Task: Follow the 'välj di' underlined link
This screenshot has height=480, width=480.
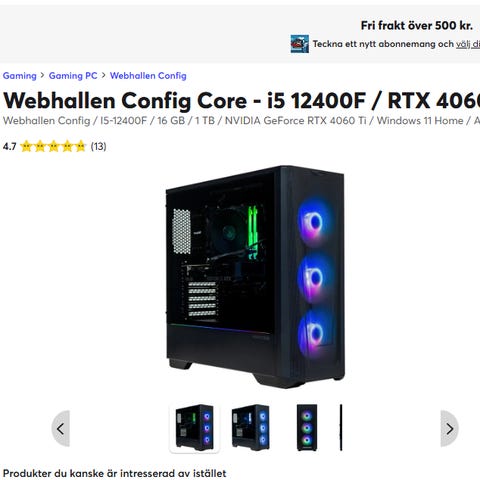Action: pyautogui.click(x=468, y=44)
